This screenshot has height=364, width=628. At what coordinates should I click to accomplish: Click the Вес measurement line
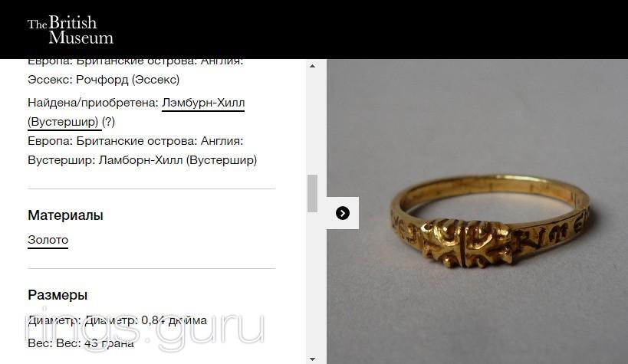point(81,343)
